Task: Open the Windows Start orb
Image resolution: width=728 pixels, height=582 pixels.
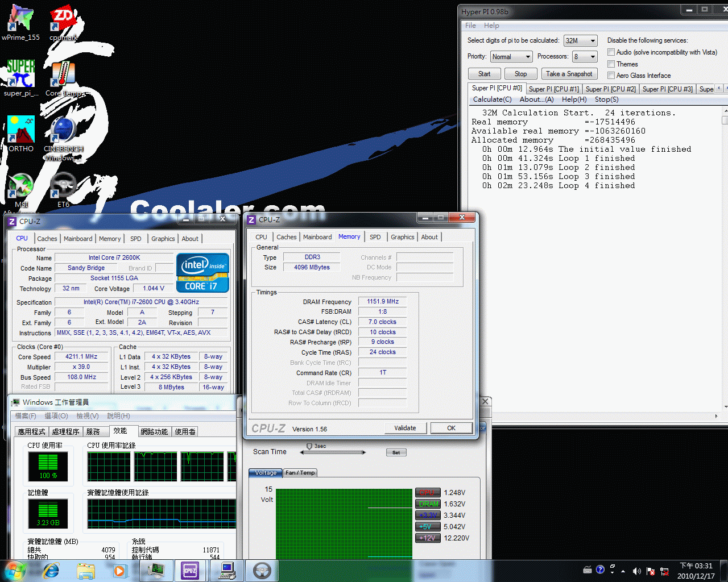Action: (x=14, y=570)
